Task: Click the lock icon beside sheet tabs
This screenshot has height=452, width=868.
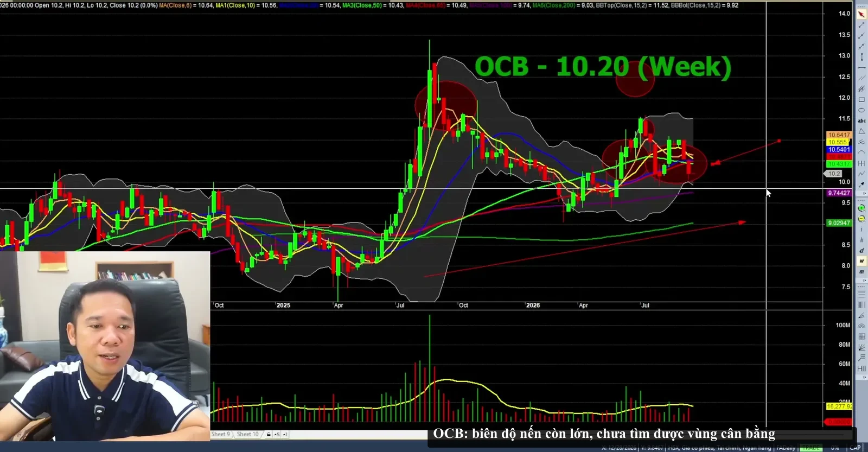Action: pyautogui.click(x=269, y=435)
